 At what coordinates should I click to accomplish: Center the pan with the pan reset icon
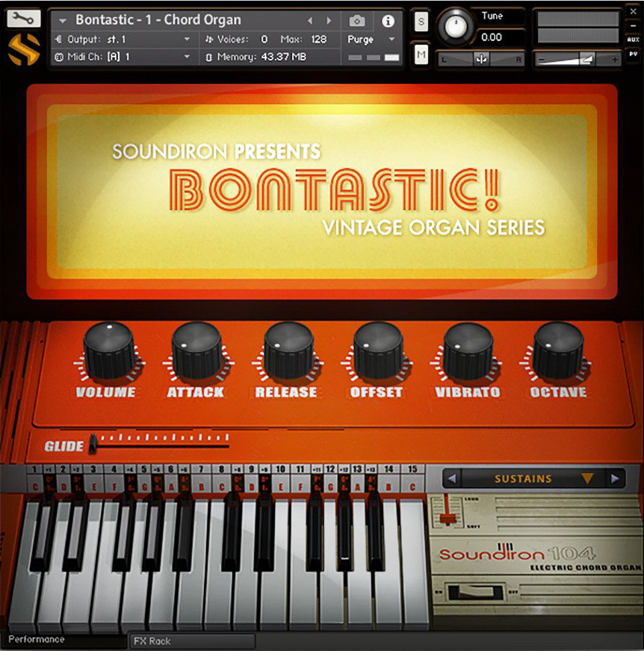[x=480, y=58]
